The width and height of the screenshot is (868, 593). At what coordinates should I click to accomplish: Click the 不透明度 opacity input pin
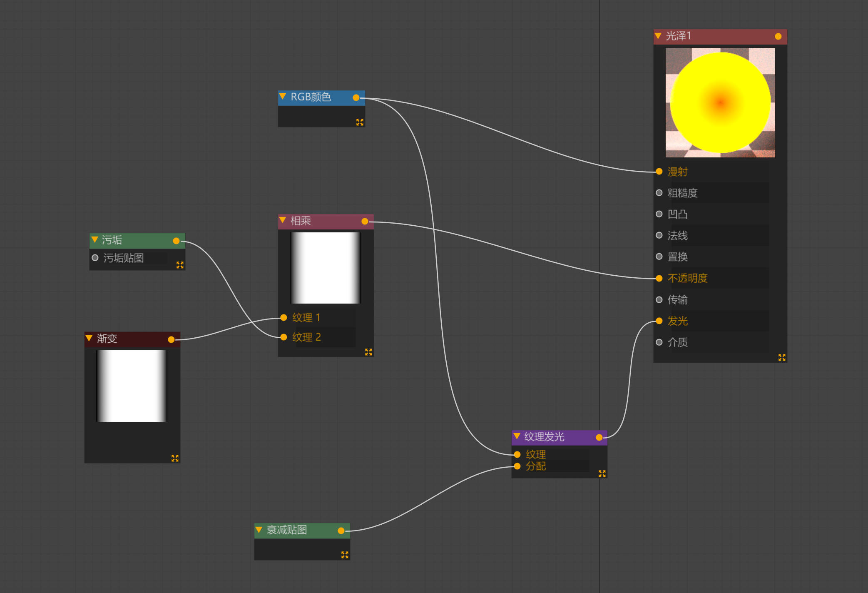pyautogui.click(x=659, y=278)
